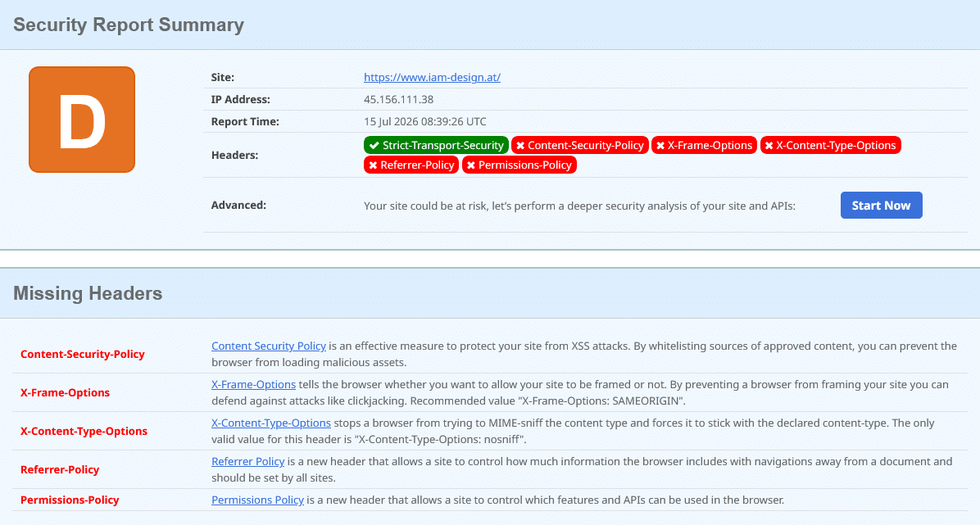This screenshot has width=980, height=525.
Task: Open the Content Security Policy description link
Action: (269, 346)
